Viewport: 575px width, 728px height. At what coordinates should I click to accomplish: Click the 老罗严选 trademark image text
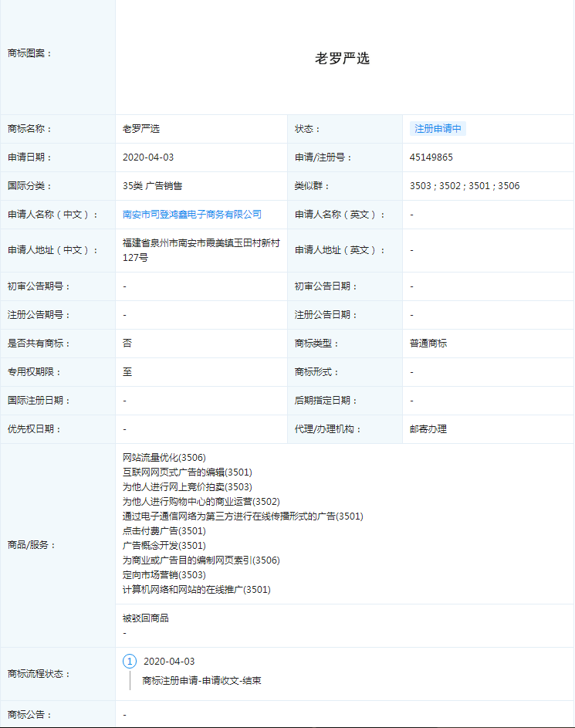343,59
